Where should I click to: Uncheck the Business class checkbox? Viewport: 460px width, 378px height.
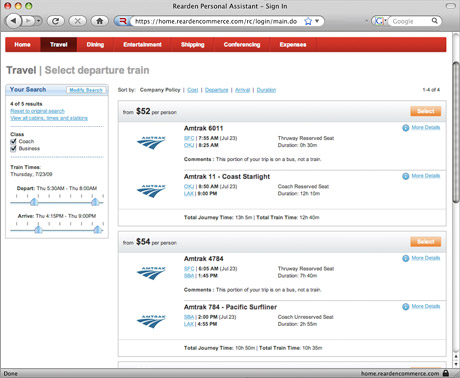pyautogui.click(x=14, y=149)
